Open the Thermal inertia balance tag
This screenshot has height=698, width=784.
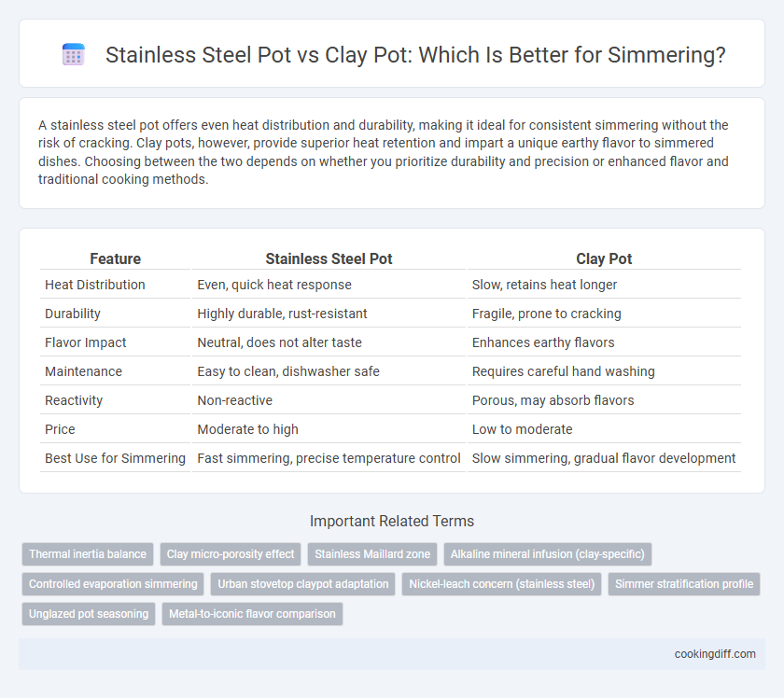tap(88, 554)
